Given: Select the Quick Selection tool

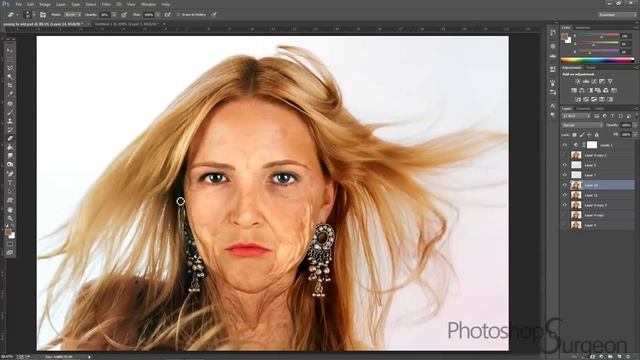Looking at the screenshot, I should pyautogui.click(x=10, y=77).
